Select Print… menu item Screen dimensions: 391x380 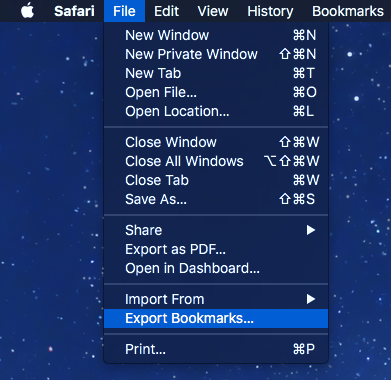tap(216, 349)
